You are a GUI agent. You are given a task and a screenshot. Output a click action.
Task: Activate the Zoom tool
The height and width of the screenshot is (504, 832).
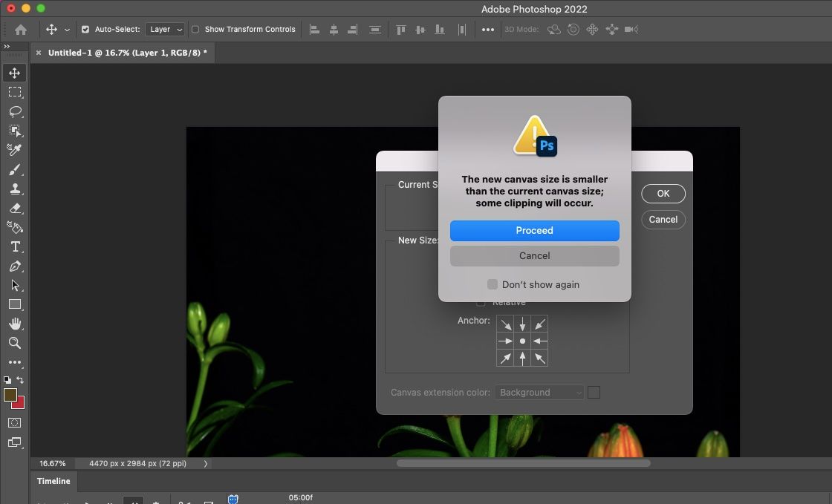point(15,343)
